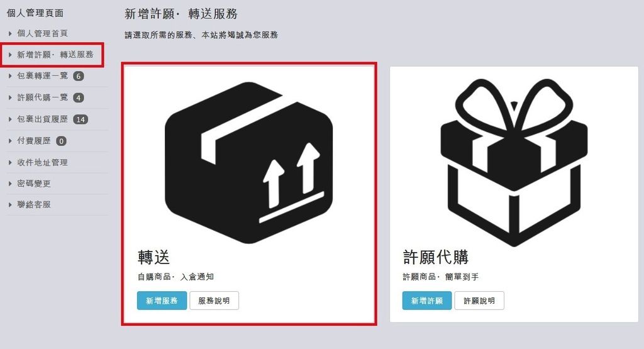Click the 服務說明 button
This screenshot has width=644, height=349.
tap(214, 301)
